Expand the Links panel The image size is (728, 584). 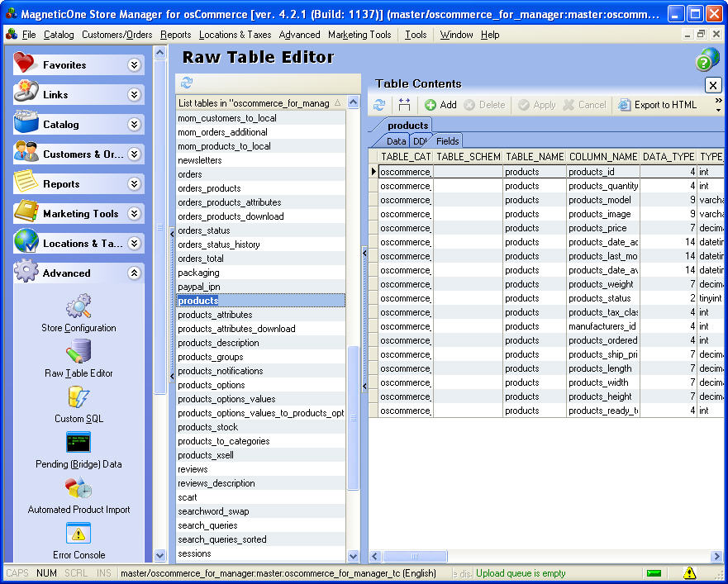coord(134,95)
